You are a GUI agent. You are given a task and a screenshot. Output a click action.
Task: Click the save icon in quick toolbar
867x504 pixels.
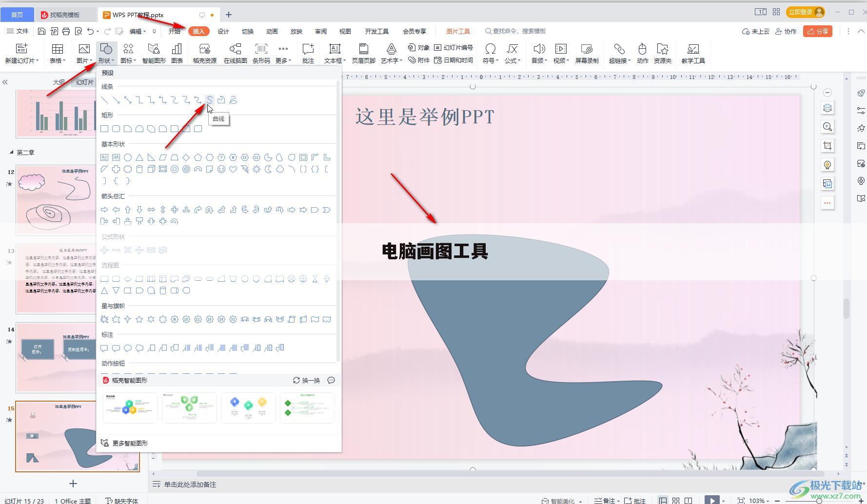pos(41,31)
